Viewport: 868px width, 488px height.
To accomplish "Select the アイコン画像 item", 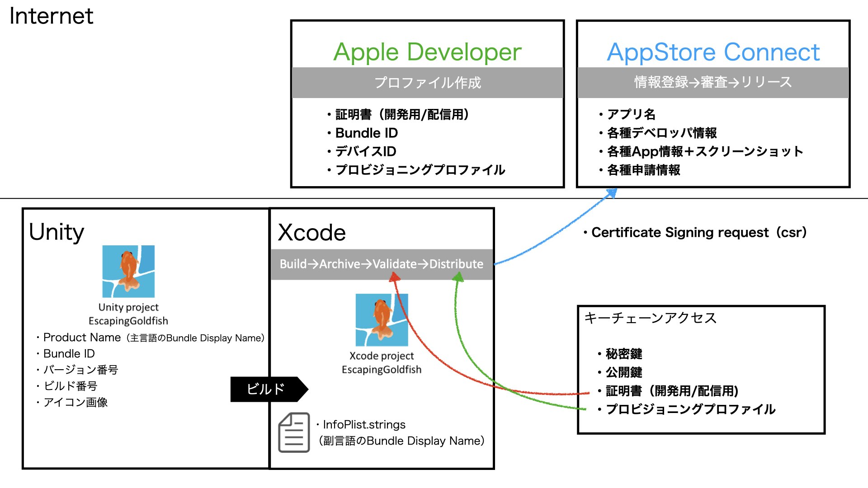I will (71, 402).
